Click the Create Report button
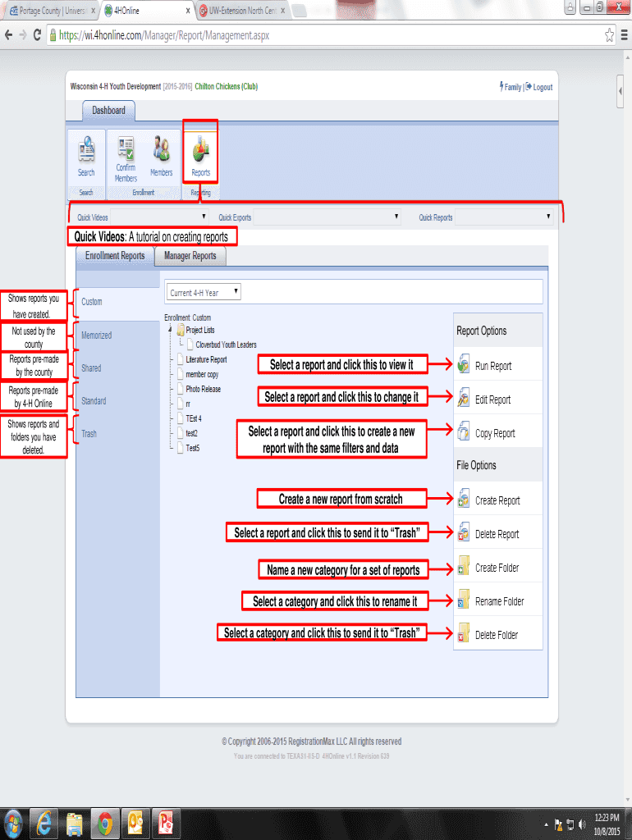Screen dimensions: 632x840 [x=497, y=500]
